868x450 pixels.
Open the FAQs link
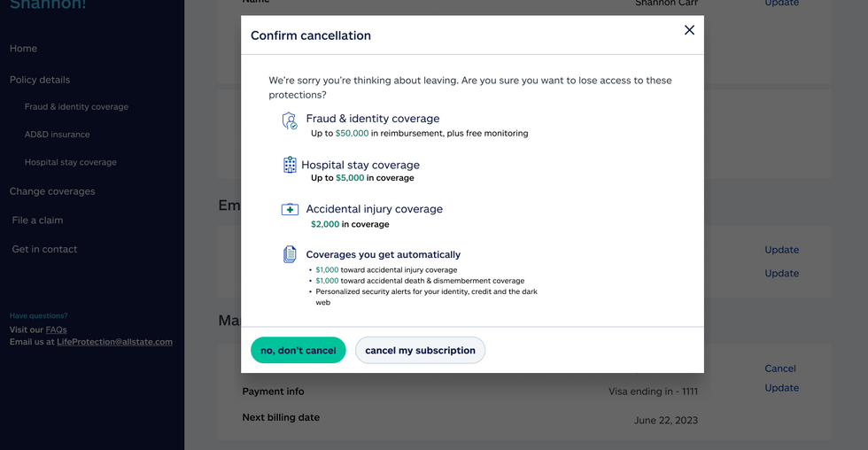pos(56,330)
